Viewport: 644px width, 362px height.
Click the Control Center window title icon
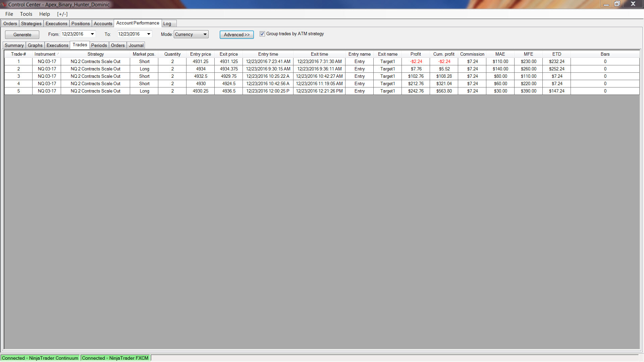(x=4, y=4)
